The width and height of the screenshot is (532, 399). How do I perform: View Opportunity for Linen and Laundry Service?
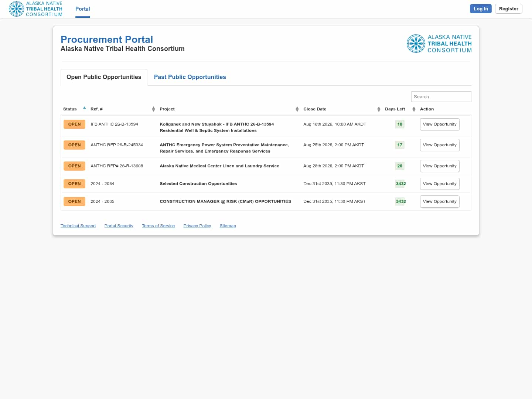click(440, 166)
